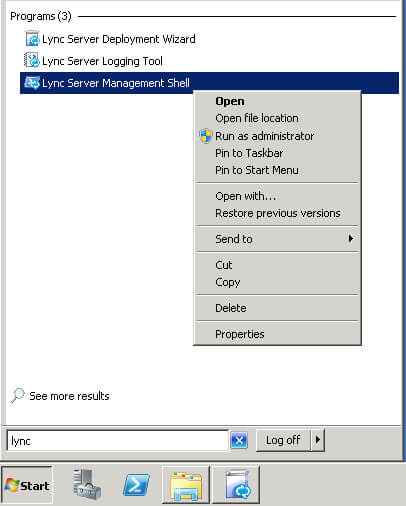Image resolution: width=406 pixels, height=506 pixels.
Task: Click the Lync Server Logging Tool icon
Action: pos(32,61)
